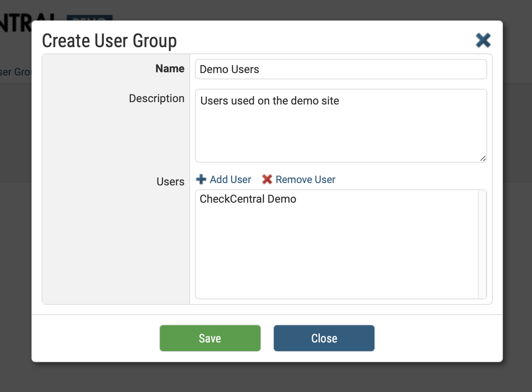
Task: Select CheckCentral Demo in the users list
Action: 248,199
